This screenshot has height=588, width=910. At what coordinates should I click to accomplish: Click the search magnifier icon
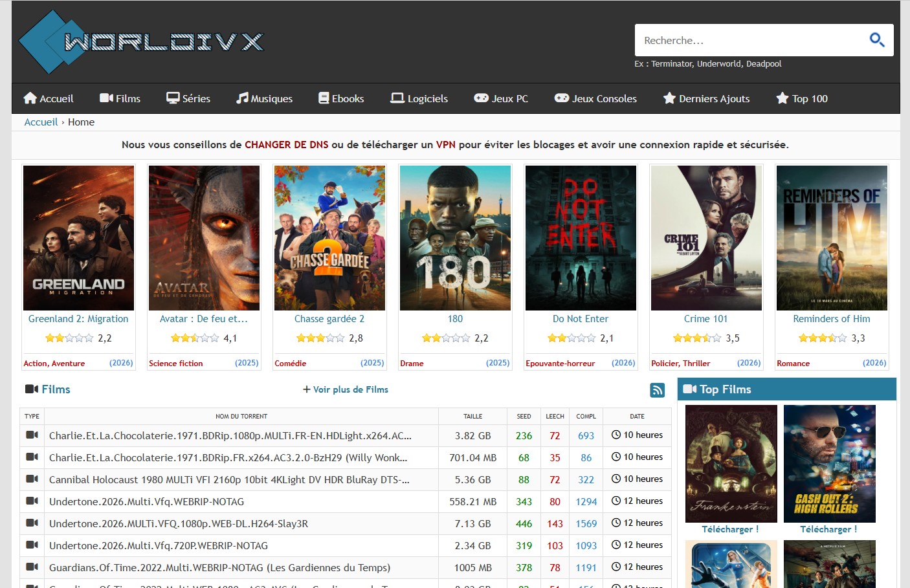click(877, 40)
